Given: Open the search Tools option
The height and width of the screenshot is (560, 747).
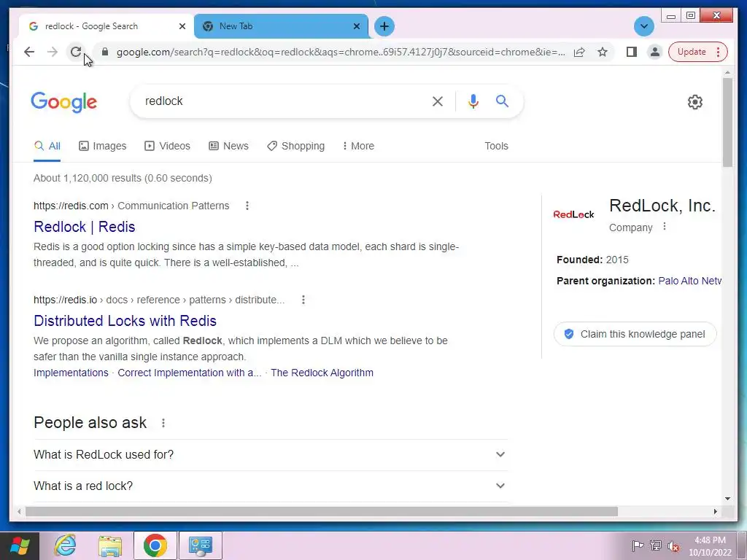Looking at the screenshot, I should [496, 146].
